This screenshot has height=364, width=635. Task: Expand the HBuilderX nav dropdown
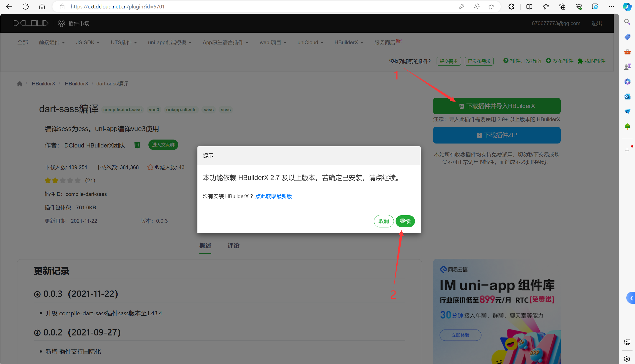349,42
